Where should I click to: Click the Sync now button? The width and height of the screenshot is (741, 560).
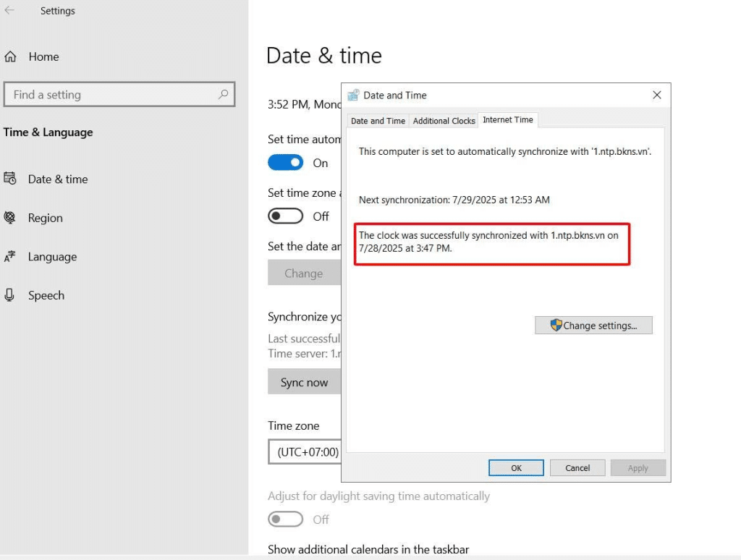pyautogui.click(x=304, y=383)
